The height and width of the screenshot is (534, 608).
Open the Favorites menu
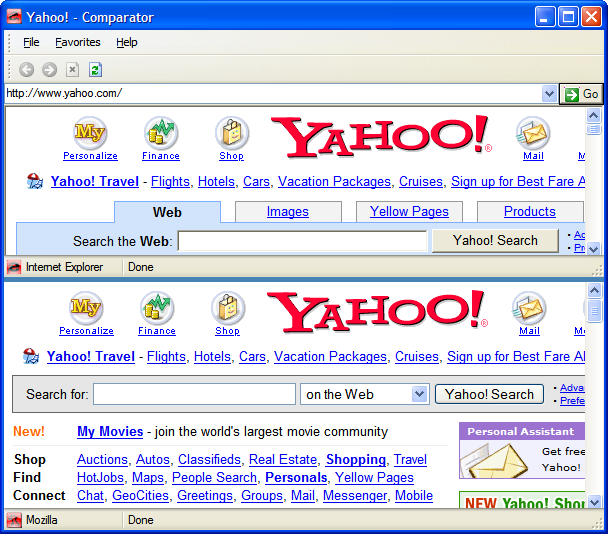[x=78, y=42]
